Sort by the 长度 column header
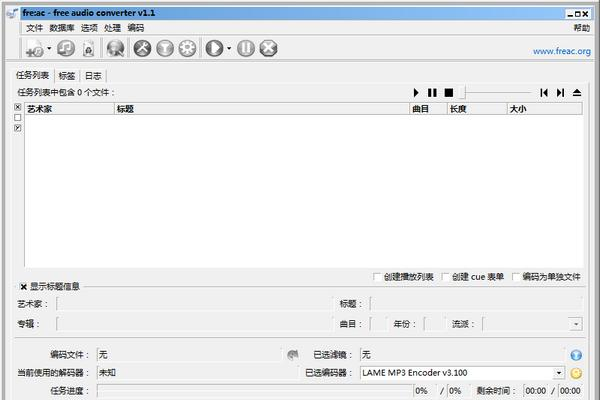The width and height of the screenshot is (600, 400). [x=477, y=109]
